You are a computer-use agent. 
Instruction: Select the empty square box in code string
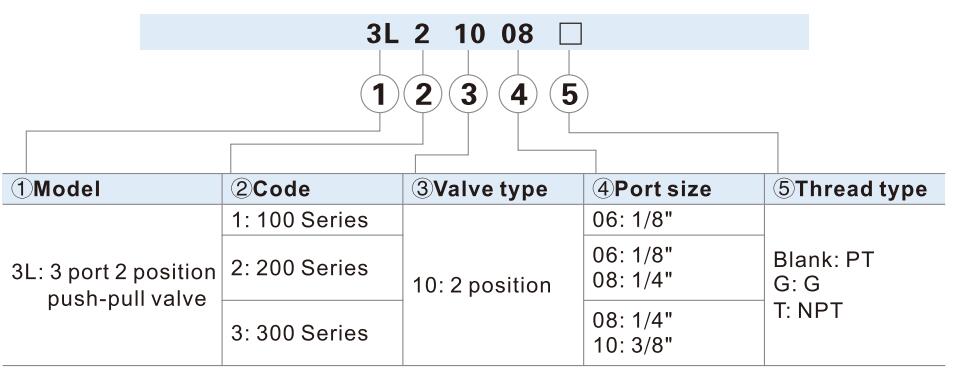pyautogui.click(x=570, y=34)
